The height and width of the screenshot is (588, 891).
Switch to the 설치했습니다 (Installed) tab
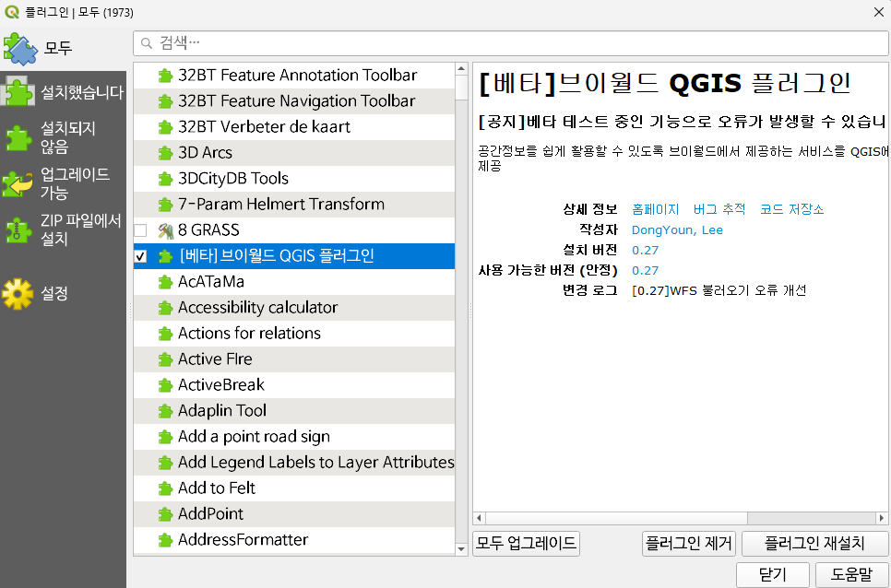(x=63, y=92)
